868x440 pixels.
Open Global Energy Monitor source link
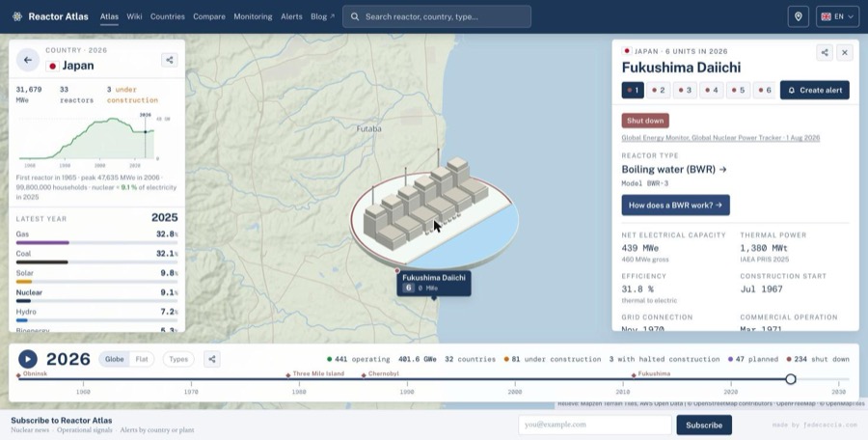(720, 138)
